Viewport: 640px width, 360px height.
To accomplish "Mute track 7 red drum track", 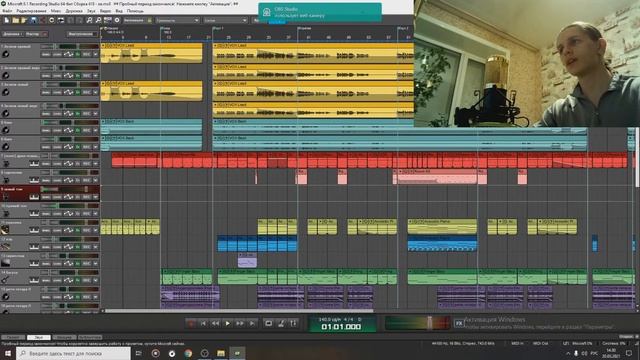I will pos(46,164).
